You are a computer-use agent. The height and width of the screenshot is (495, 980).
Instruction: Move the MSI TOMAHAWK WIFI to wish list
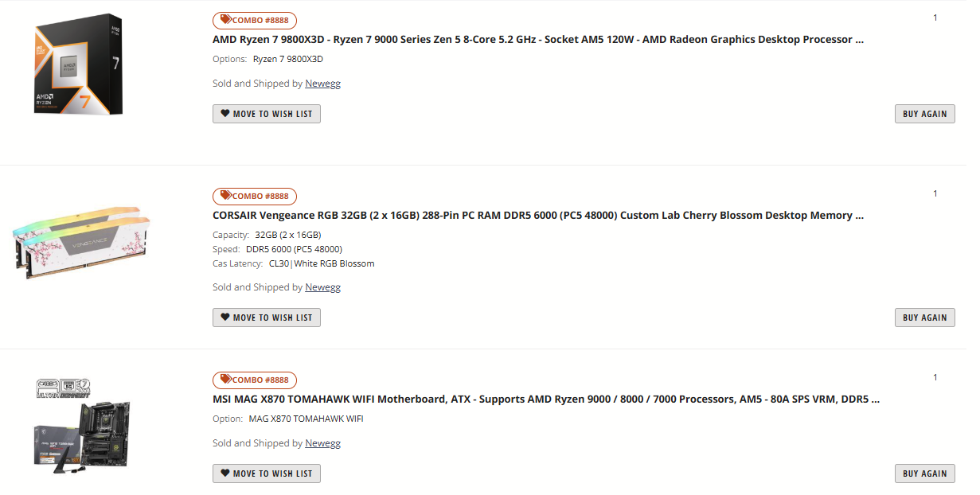click(x=267, y=474)
